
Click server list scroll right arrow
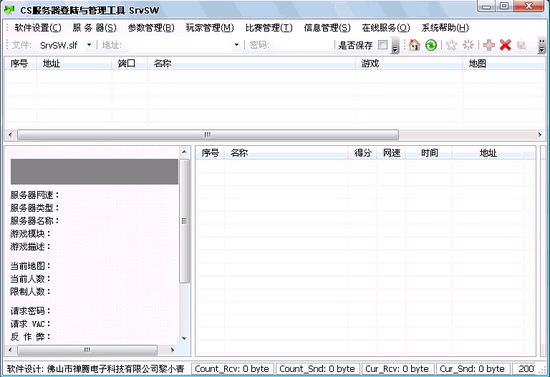pos(540,135)
